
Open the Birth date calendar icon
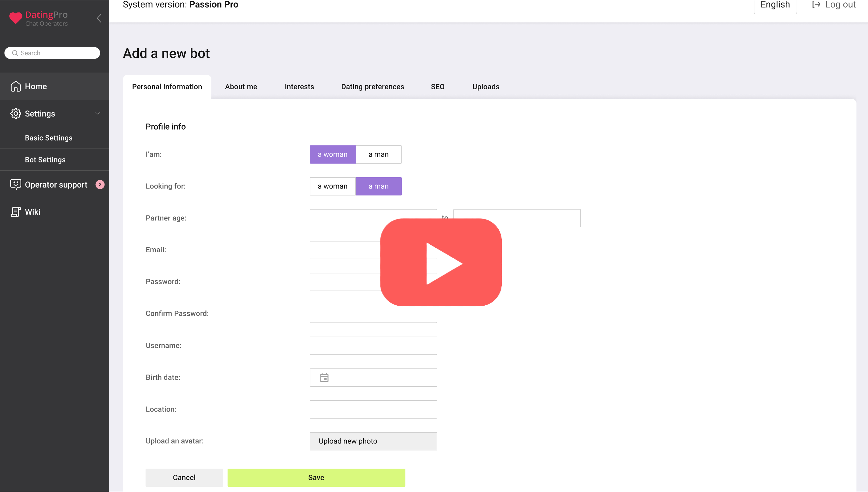(324, 378)
